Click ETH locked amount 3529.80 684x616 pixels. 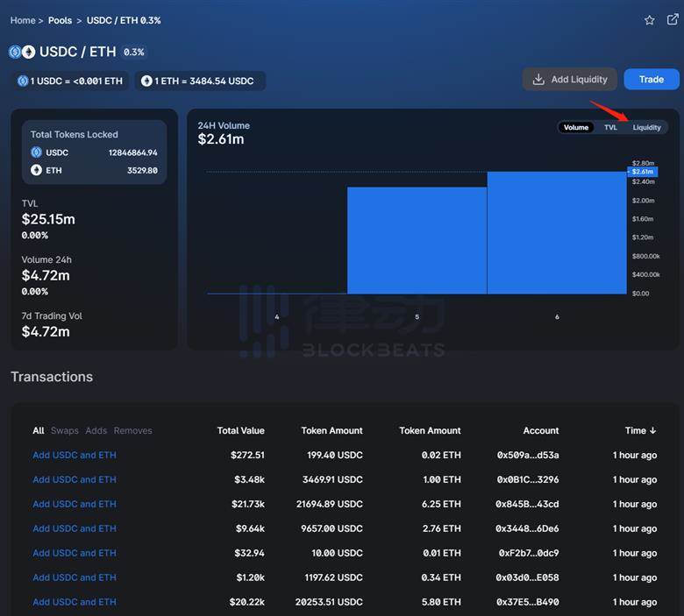point(142,171)
